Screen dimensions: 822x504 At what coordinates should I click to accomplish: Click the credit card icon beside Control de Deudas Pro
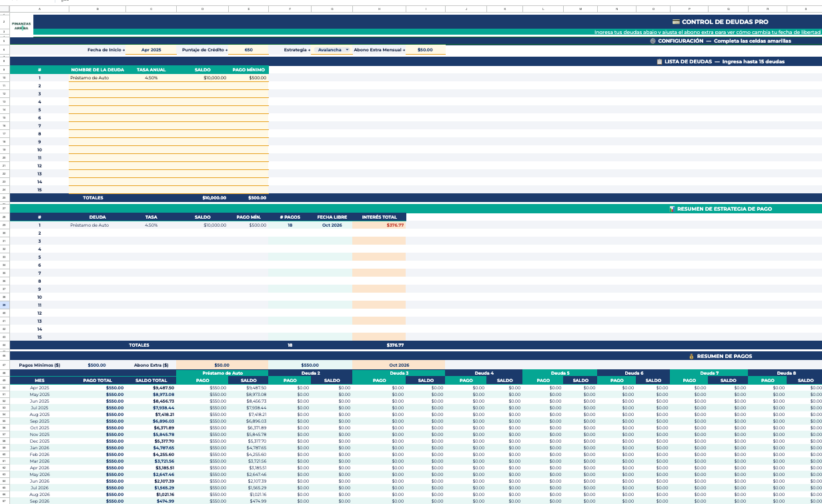676,22
